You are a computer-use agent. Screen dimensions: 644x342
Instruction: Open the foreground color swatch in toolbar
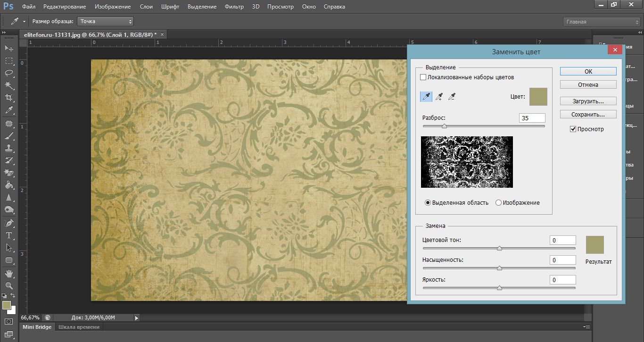pyautogui.click(x=7, y=305)
